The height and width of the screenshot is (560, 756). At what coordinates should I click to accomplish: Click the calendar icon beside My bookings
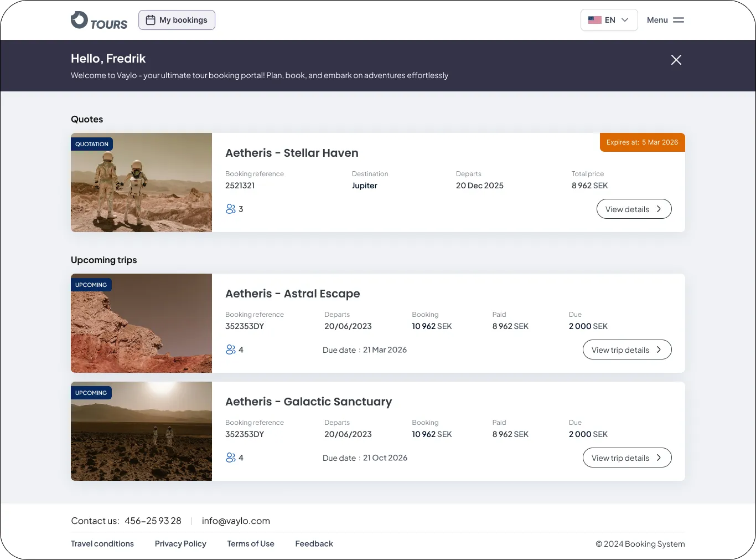click(150, 19)
